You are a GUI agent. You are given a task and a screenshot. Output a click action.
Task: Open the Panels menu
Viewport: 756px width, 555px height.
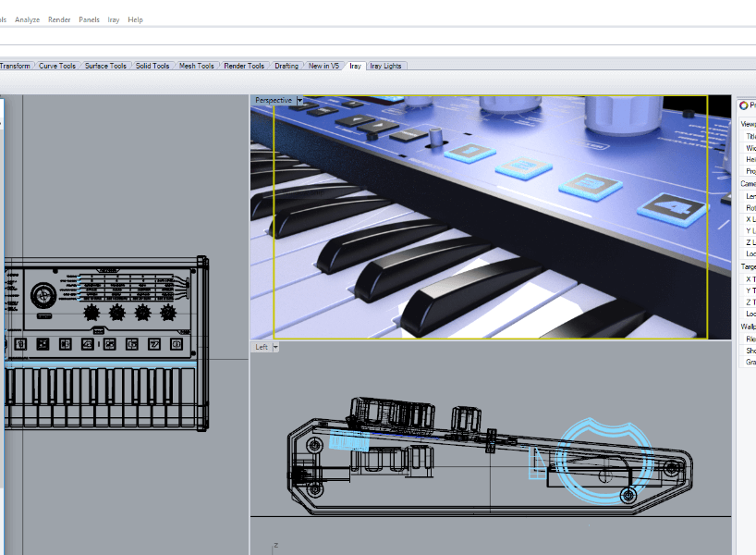coord(89,19)
